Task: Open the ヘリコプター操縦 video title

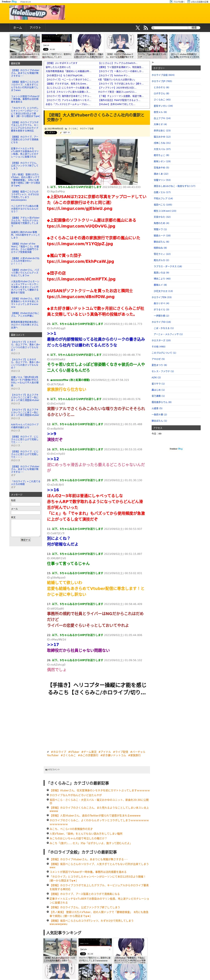Action: coord(97,688)
